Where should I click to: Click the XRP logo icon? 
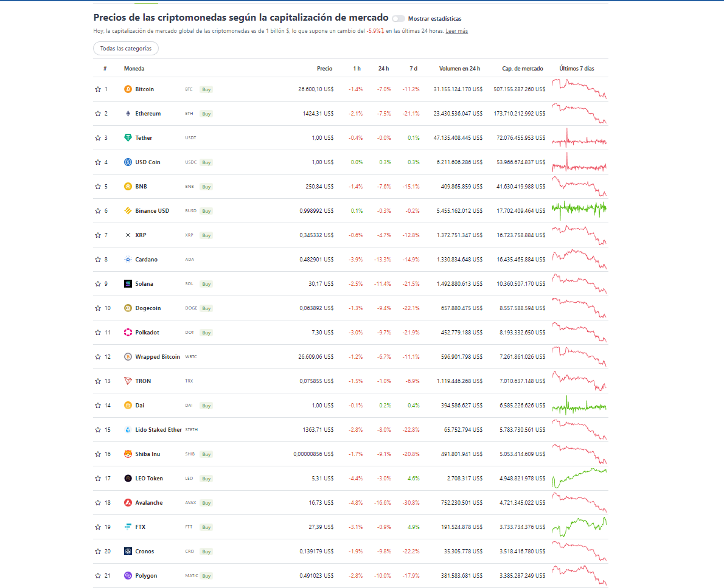pos(128,235)
